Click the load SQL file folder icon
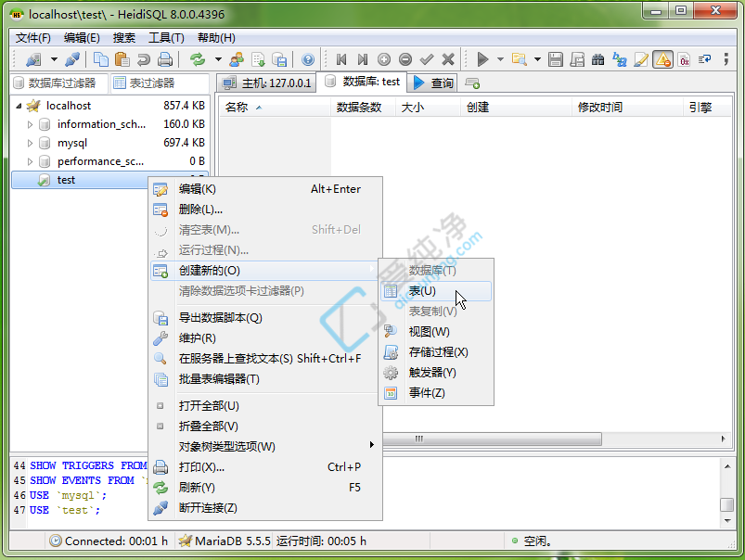745x560 pixels. coord(520,59)
